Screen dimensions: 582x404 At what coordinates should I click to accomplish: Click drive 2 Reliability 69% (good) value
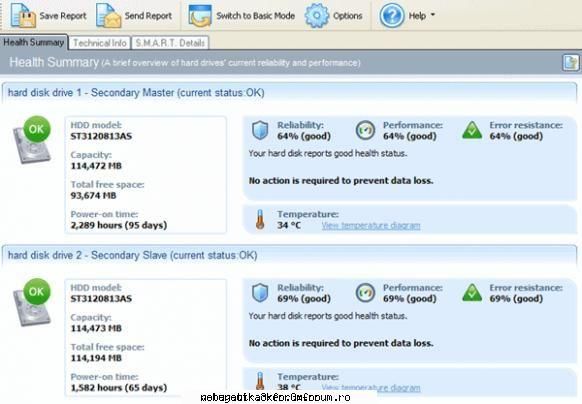tap(304, 299)
